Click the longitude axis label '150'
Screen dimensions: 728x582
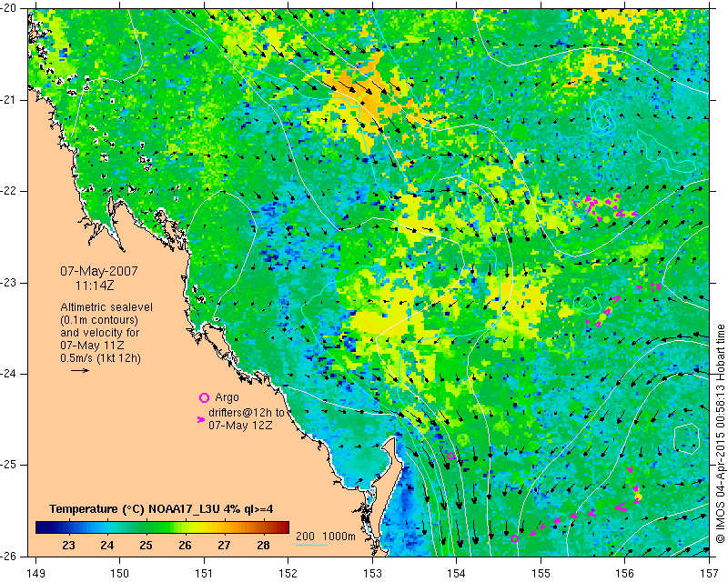pos(120,574)
